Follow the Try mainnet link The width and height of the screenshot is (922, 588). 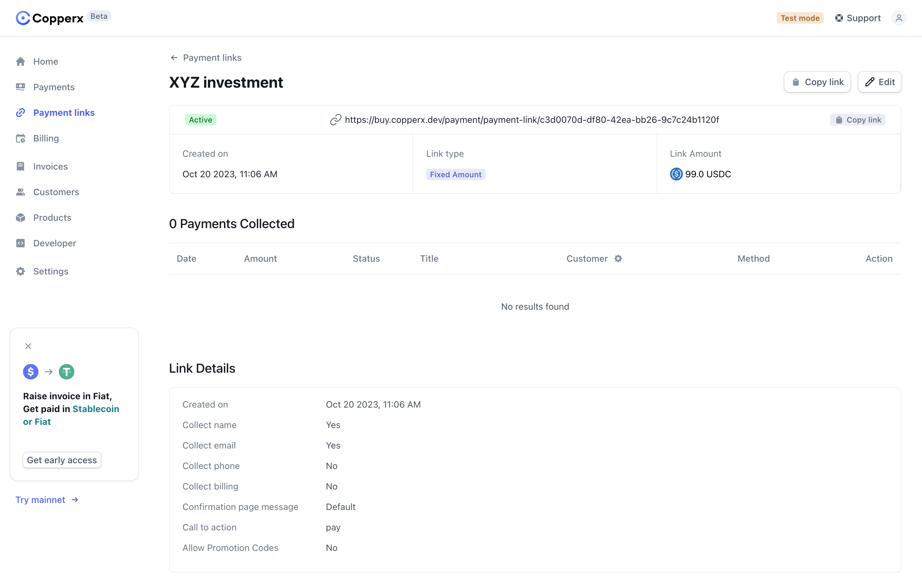point(47,500)
